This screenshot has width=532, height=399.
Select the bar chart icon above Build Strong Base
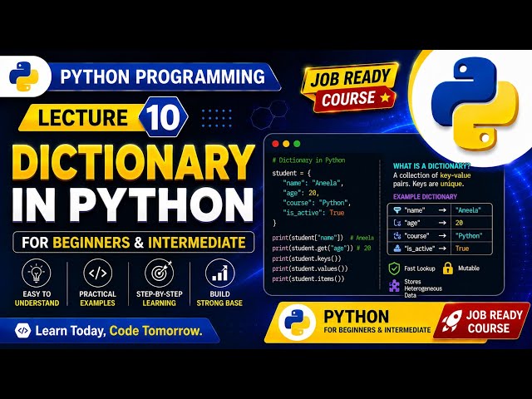(x=219, y=273)
